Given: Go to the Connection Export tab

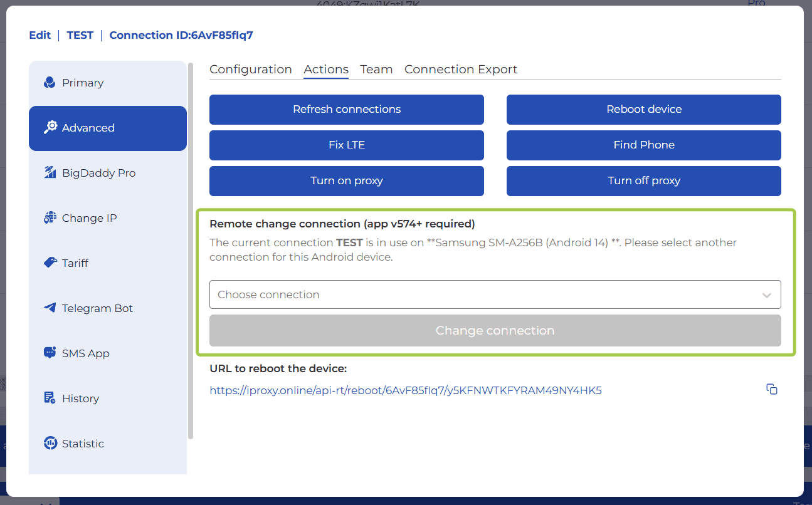Looking at the screenshot, I should 461,70.
